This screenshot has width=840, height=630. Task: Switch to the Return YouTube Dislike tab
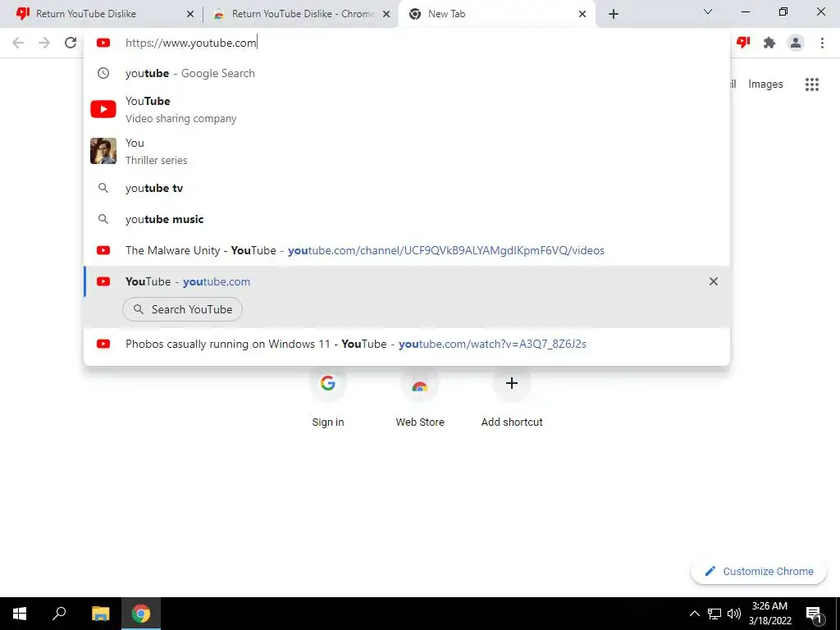(102, 14)
